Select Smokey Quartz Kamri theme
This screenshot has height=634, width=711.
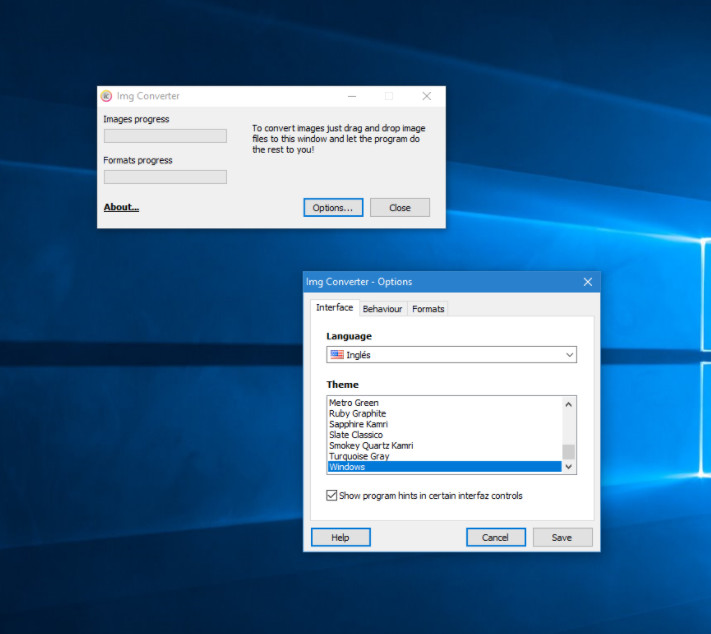(x=444, y=445)
